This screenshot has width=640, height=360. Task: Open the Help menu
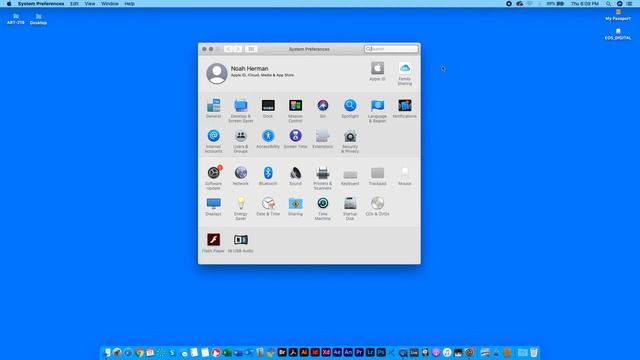(x=129, y=4)
